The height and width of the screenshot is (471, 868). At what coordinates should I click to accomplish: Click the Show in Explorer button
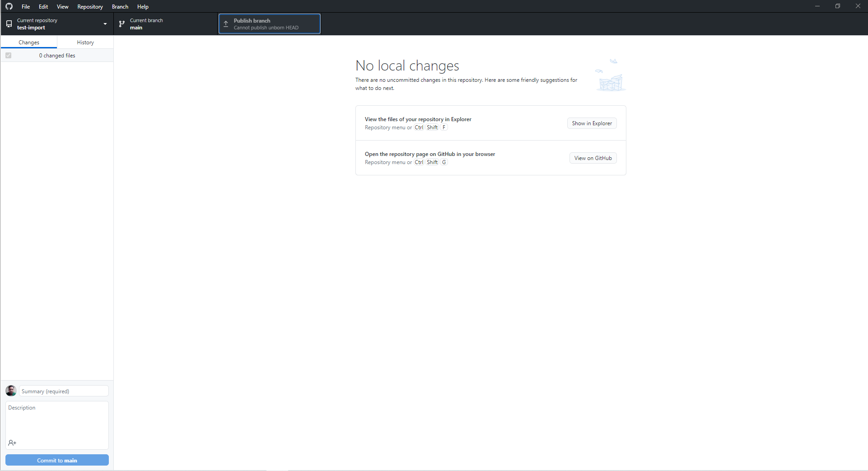pyautogui.click(x=591, y=123)
